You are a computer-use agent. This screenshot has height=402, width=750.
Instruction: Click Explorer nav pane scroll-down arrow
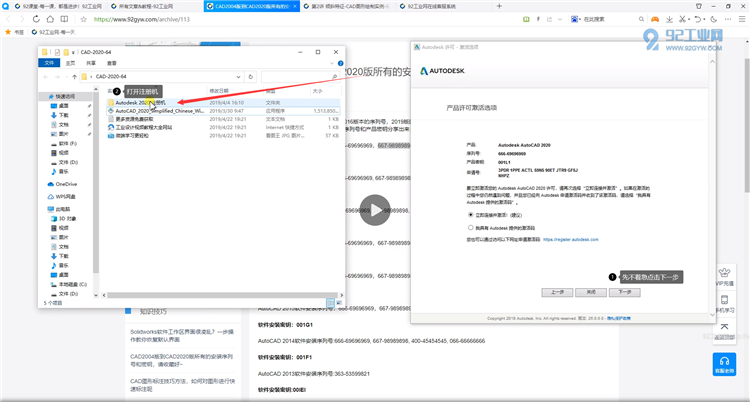tap(96, 295)
